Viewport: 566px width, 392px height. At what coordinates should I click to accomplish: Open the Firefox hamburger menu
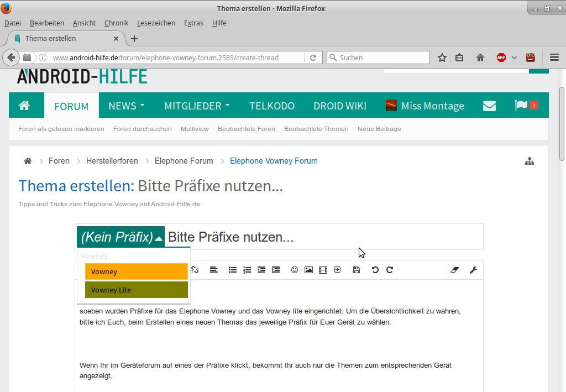554,58
